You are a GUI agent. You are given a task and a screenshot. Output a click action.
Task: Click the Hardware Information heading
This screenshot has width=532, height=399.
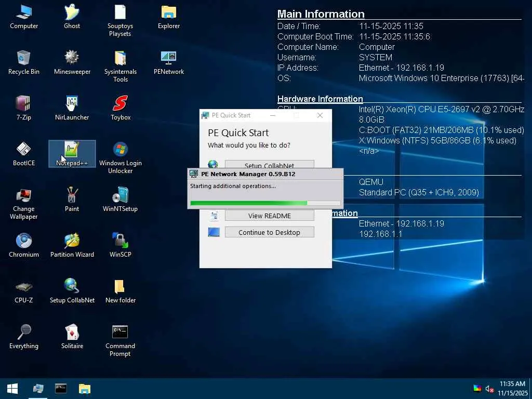coord(320,99)
